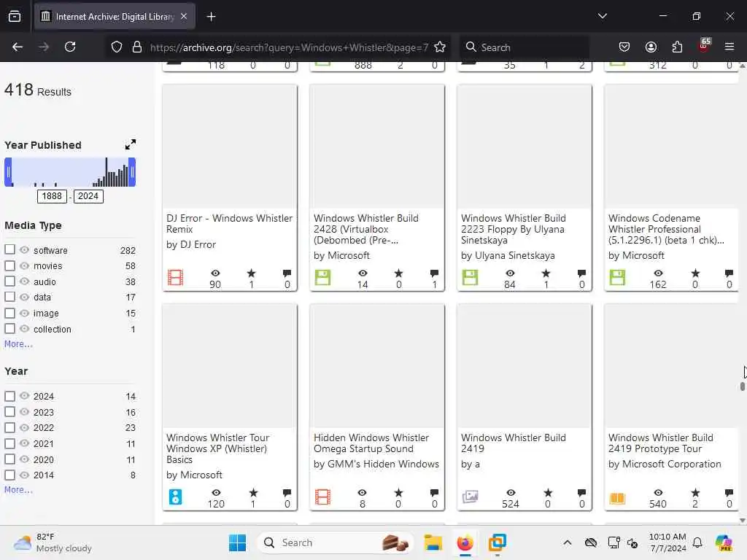Check the 2024 year box

coord(9,396)
